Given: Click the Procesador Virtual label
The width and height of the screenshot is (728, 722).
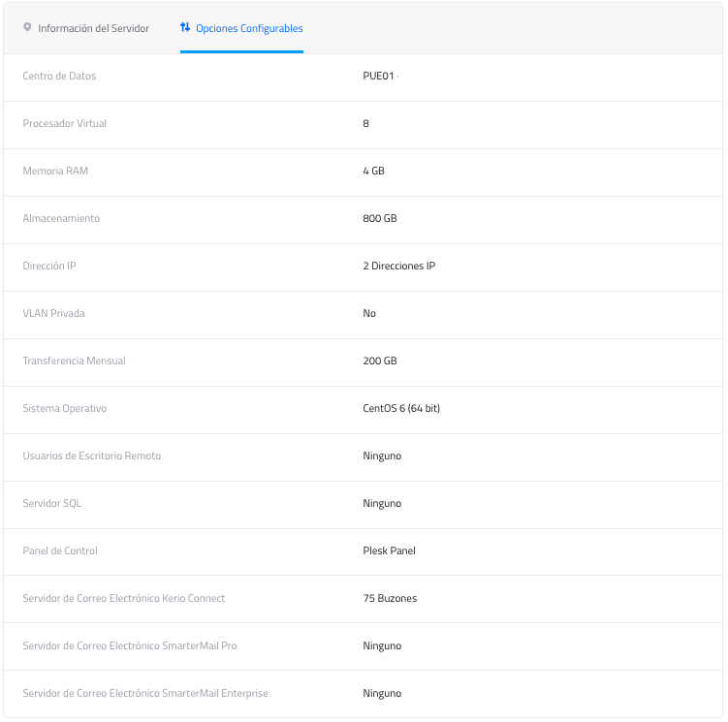Looking at the screenshot, I should point(64,123).
